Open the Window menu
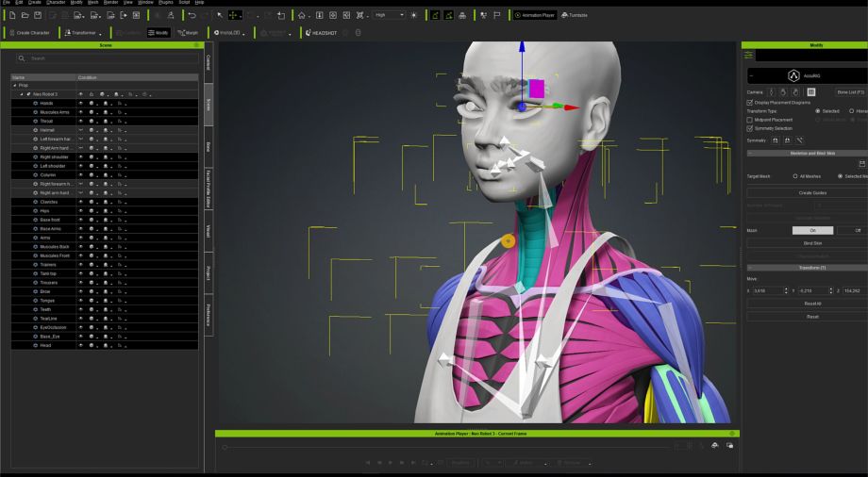 tap(145, 2)
